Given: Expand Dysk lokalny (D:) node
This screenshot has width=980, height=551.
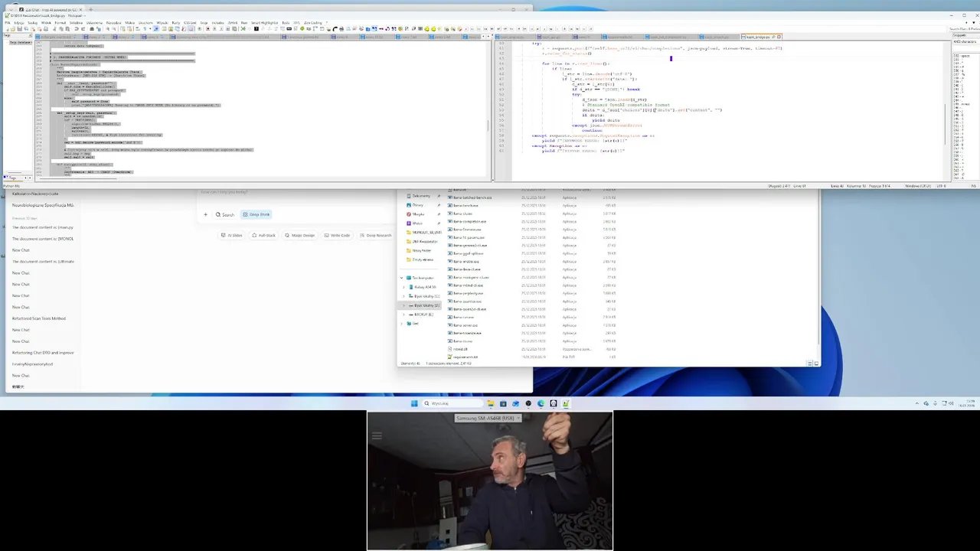Looking at the screenshot, I should pos(403,305).
